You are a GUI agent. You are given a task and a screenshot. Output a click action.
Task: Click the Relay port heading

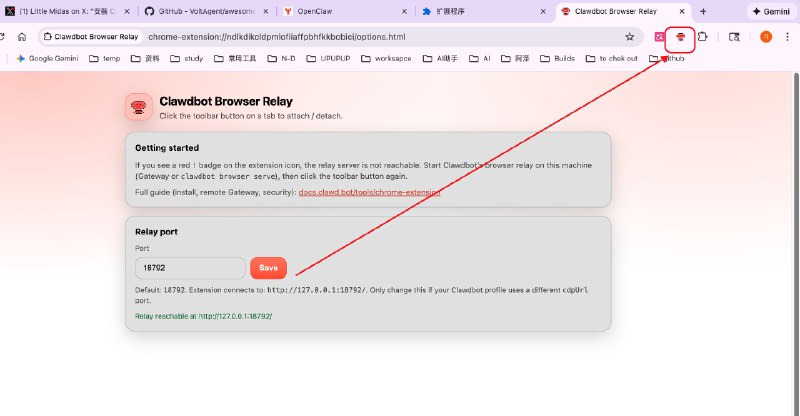(156, 232)
